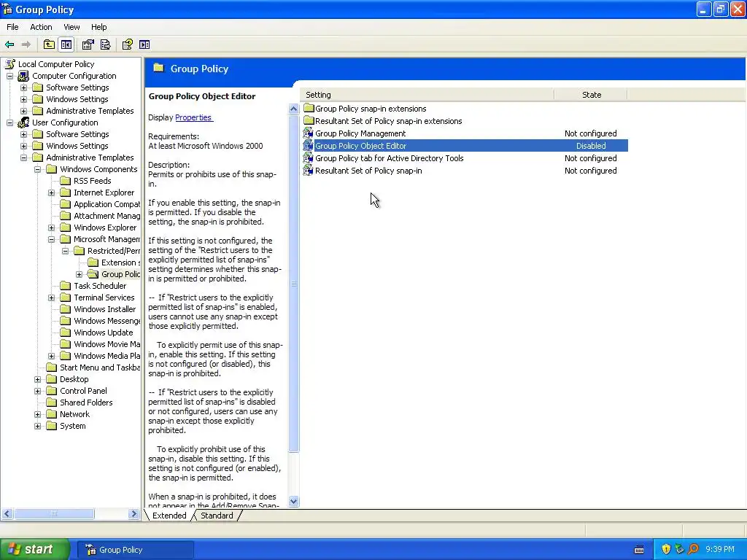Sort by the Setting column header
This screenshot has width=747, height=560.
pos(427,95)
